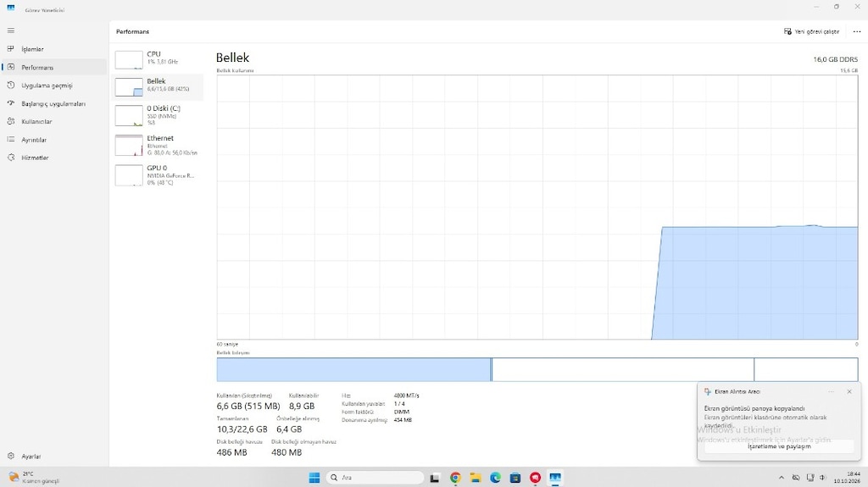Screen dimensions: 868x487
Task: Click the 454 MB hardware reserved value
Action: point(403,420)
